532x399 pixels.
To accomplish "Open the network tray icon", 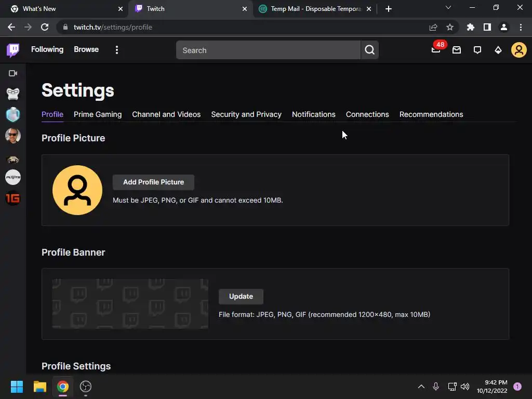I will click(x=452, y=387).
